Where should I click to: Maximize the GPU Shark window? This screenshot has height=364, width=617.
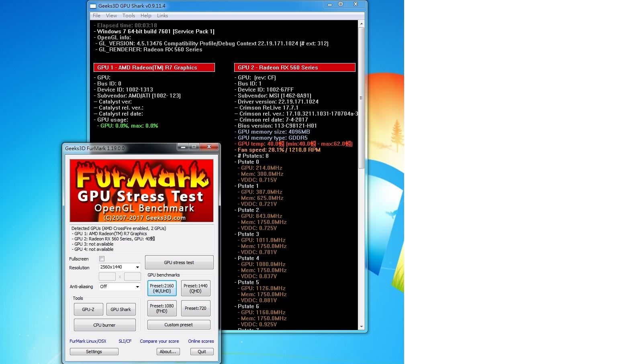point(341,4)
